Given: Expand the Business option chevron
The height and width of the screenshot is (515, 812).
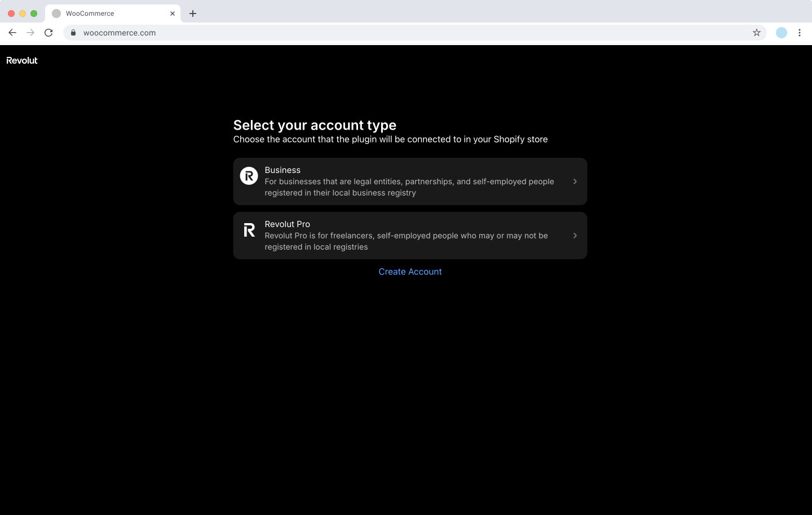Looking at the screenshot, I should (575, 181).
